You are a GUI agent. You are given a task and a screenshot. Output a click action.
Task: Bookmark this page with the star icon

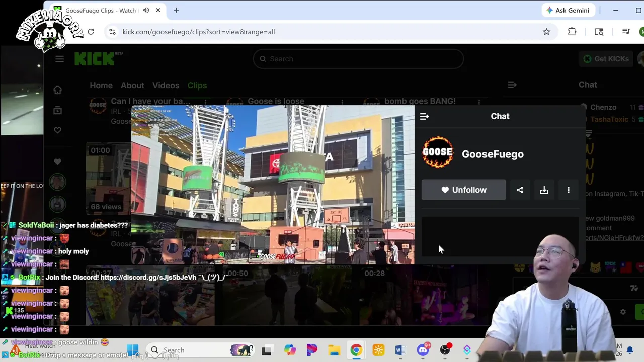(546, 32)
